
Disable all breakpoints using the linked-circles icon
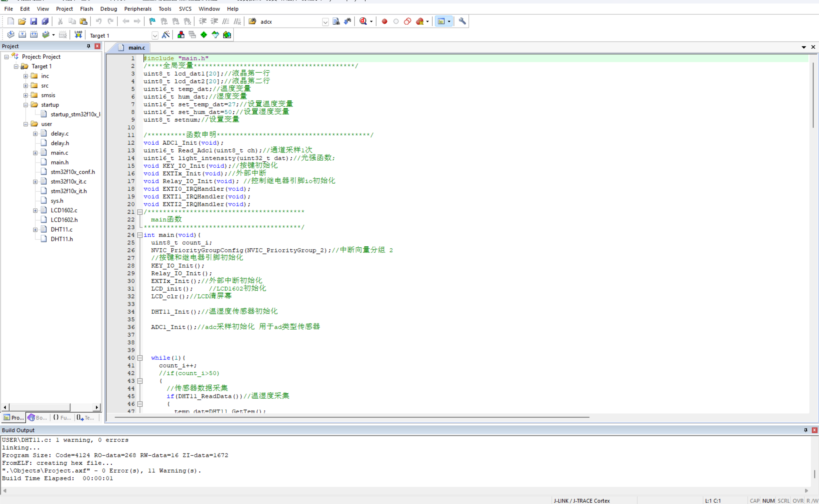407,21
